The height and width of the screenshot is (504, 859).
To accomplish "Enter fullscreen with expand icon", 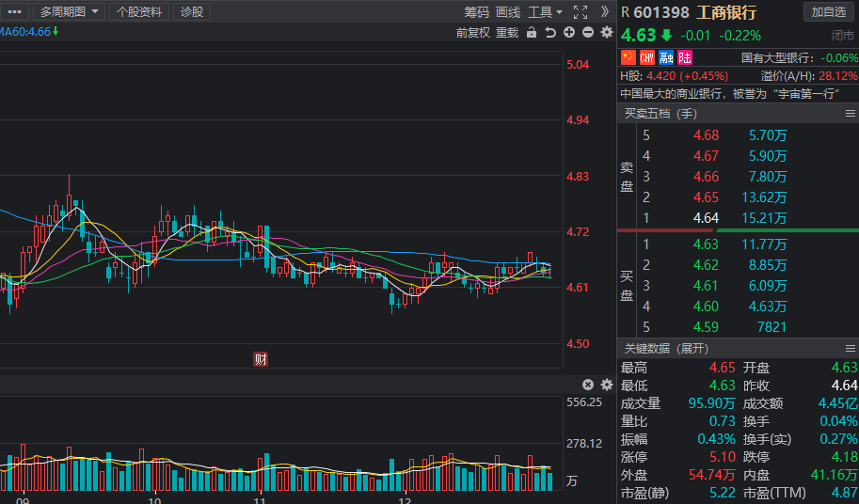I will (x=581, y=11).
